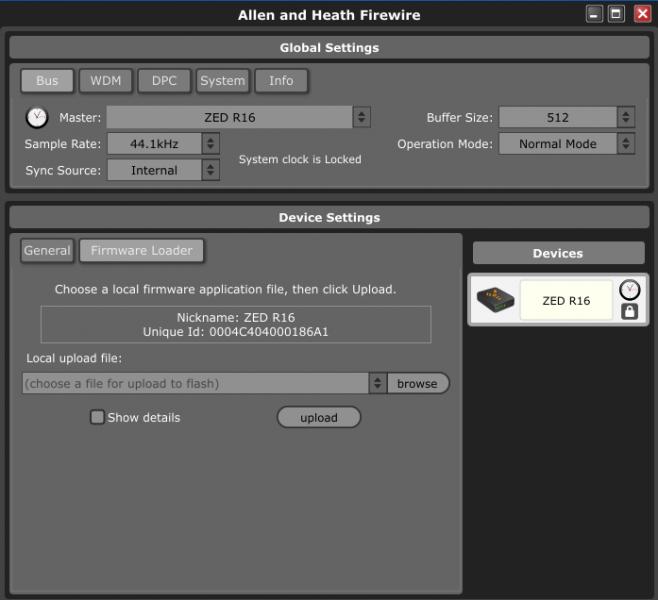Screen dimensions: 658x600
Task: Click the Unique Id 0004C404000186A1 text
Action: pos(235,332)
